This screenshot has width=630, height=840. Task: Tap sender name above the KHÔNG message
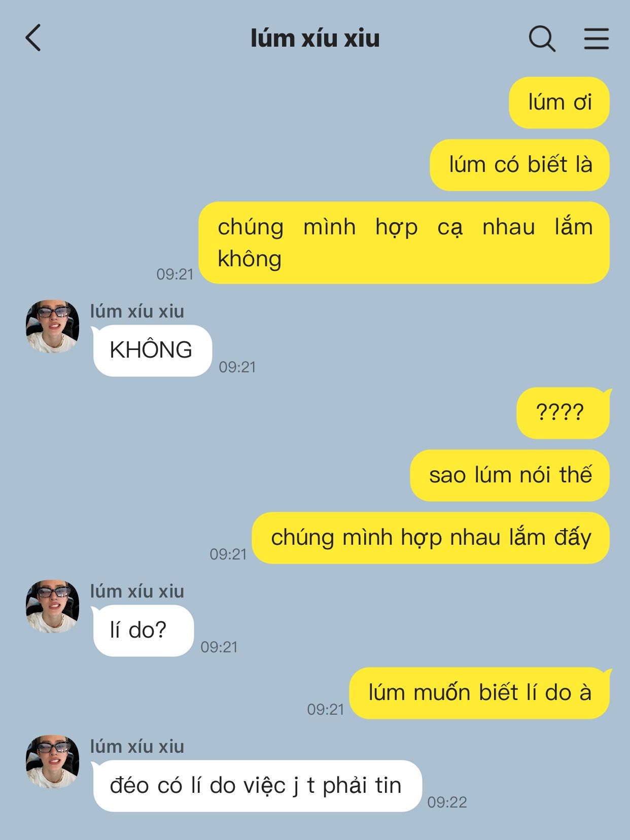click(x=137, y=311)
